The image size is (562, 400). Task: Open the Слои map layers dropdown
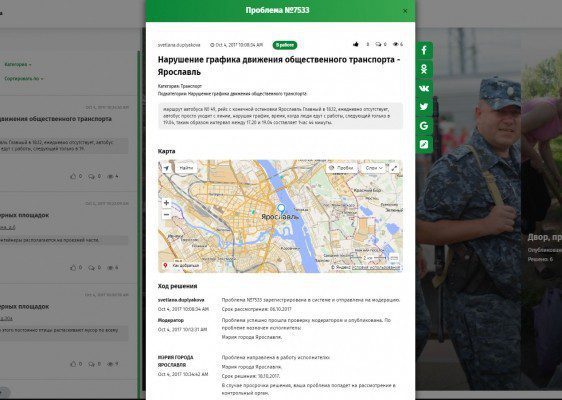[373, 168]
